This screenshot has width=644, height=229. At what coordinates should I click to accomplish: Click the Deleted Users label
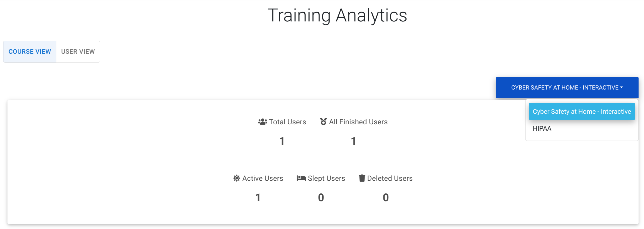tap(390, 178)
